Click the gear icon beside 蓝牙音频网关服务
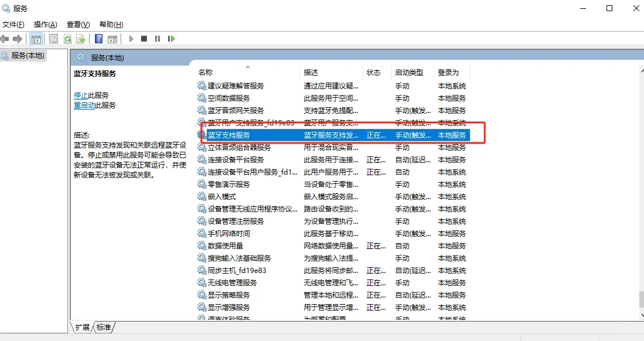Image resolution: width=644 pixels, height=341 pixels. click(201, 110)
